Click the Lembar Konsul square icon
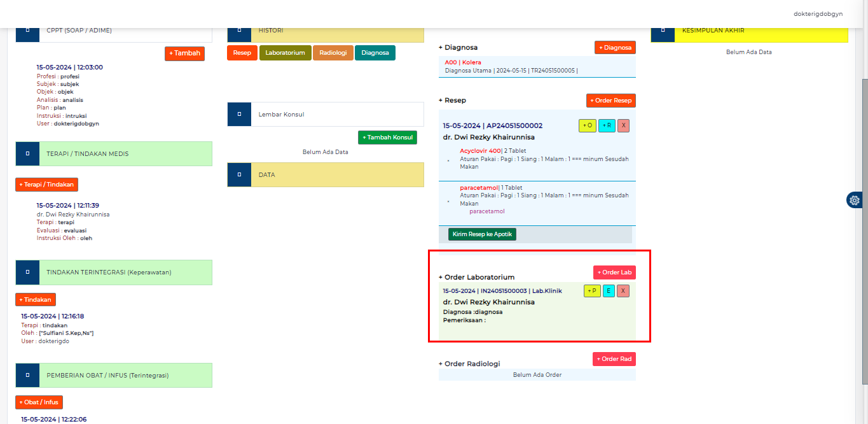868x424 pixels. [239, 115]
